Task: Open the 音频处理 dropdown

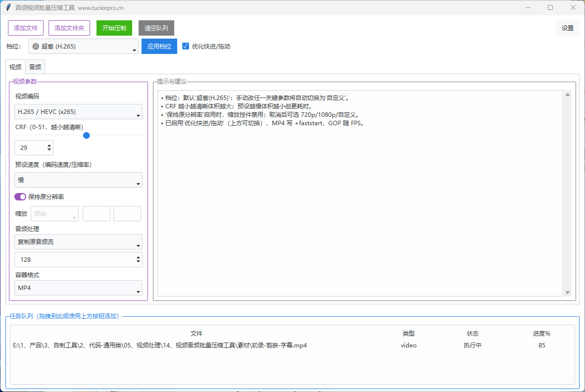Action: tap(78, 242)
